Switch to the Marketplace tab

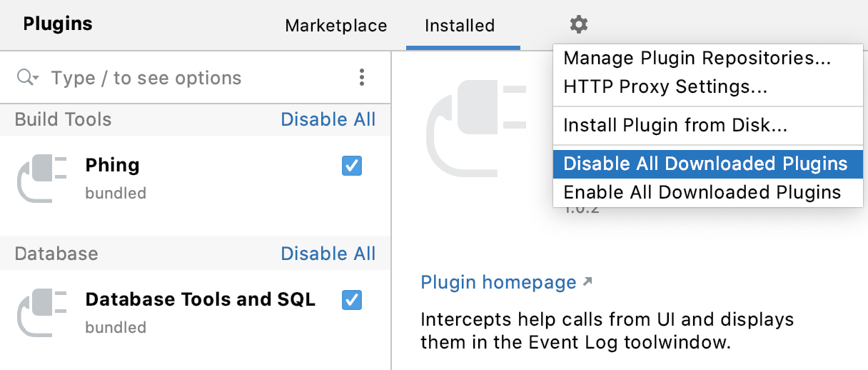coord(335,26)
